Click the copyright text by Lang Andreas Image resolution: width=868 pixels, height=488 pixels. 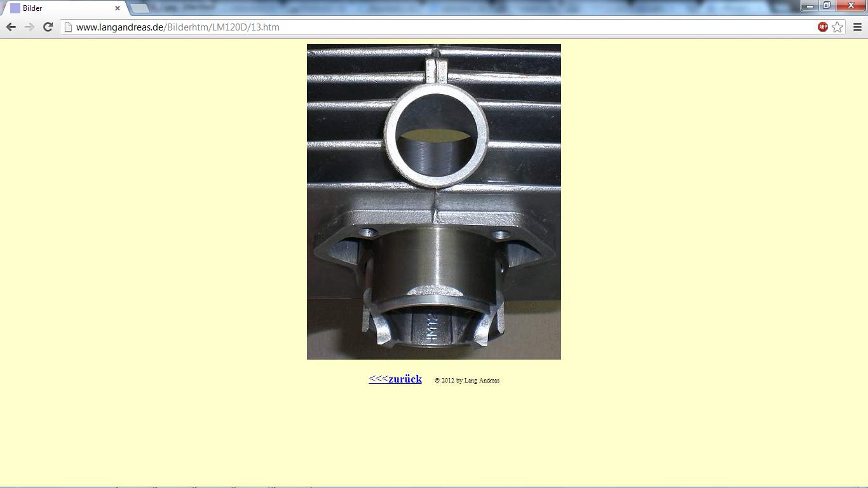pyautogui.click(x=467, y=381)
